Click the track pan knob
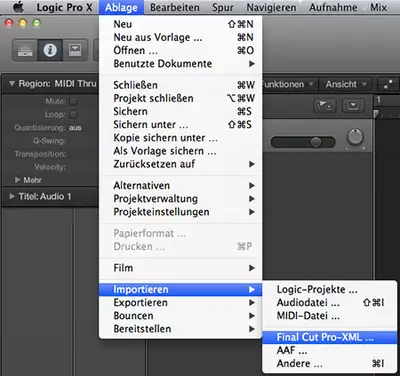 (x=355, y=138)
